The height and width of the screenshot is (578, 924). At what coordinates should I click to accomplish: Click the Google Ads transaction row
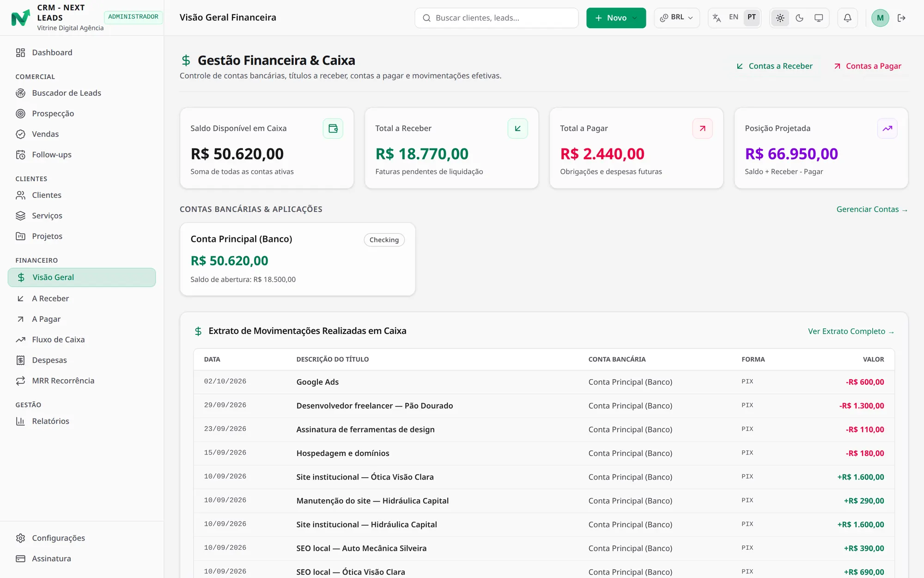pyautogui.click(x=544, y=382)
